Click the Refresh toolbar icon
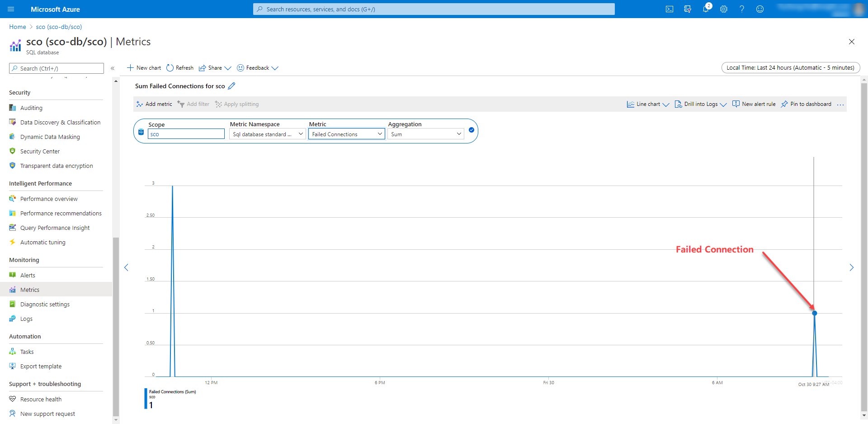This screenshot has width=868, height=424. point(170,68)
